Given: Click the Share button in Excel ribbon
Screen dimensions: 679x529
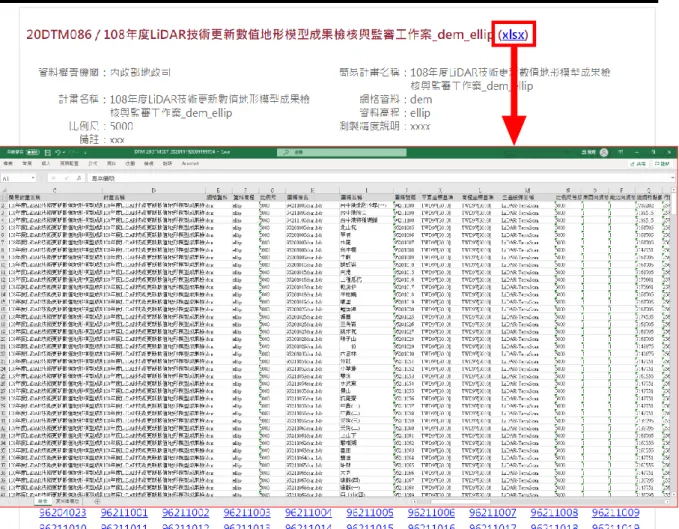Looking at the screenshot, I should [x=638, y=164].
